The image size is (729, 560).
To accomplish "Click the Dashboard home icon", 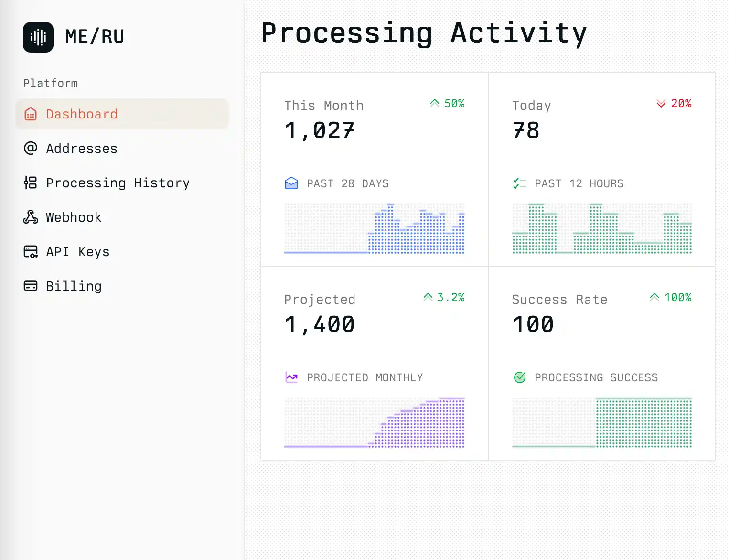I will coord(31,114).
